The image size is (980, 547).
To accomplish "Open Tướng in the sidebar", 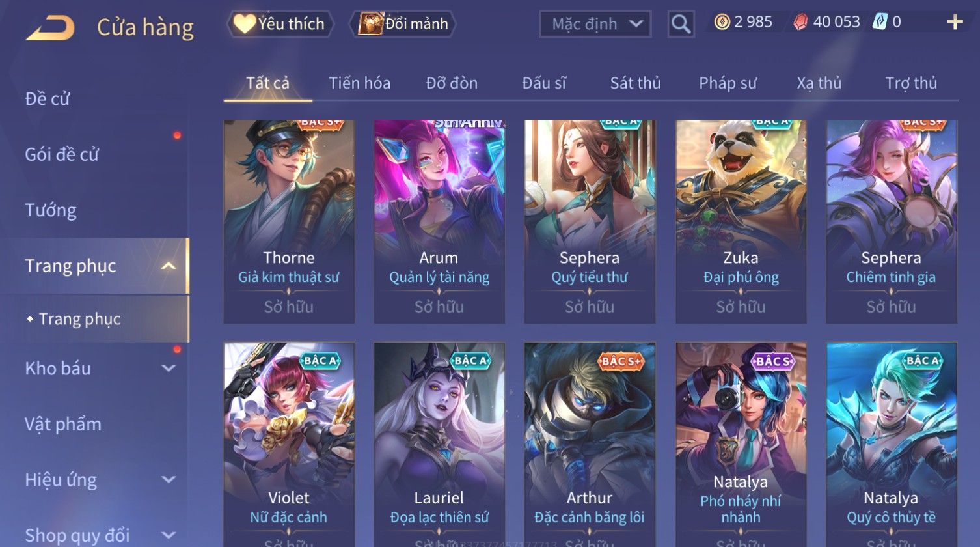I will [x=51, y=210].
